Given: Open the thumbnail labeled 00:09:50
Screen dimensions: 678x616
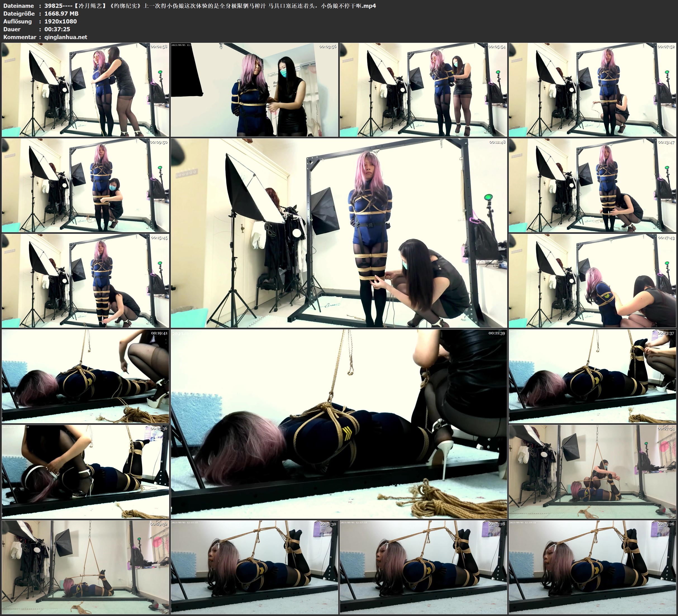Looking at the screenshot, I should 85,185.
